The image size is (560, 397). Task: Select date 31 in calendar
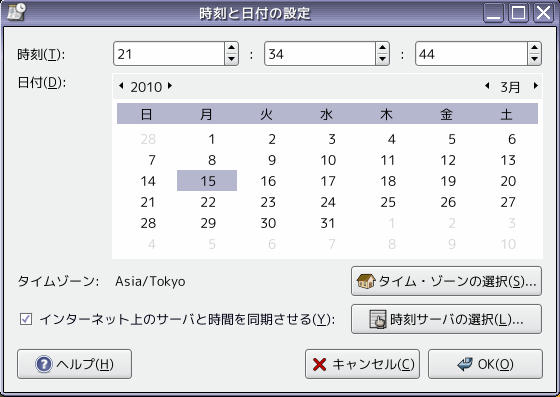[x=328, y=223]
